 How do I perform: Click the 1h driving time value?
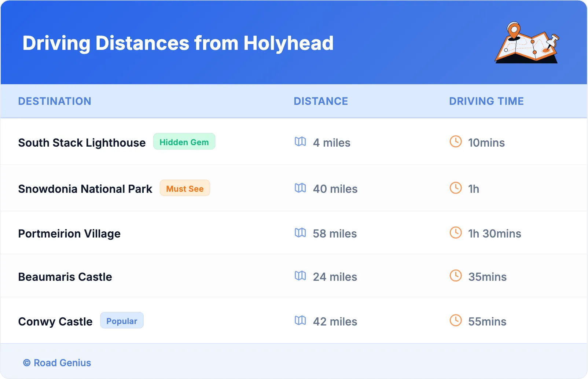click(474, 189)
